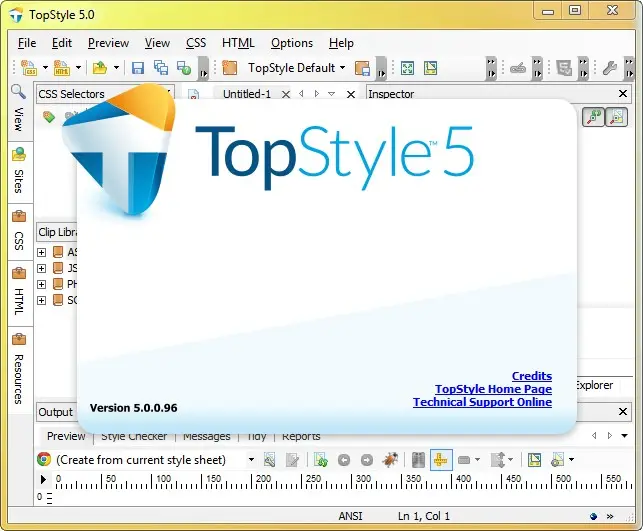Close the Inspector panel
643x531 pixels.
[x=622, y=94]
